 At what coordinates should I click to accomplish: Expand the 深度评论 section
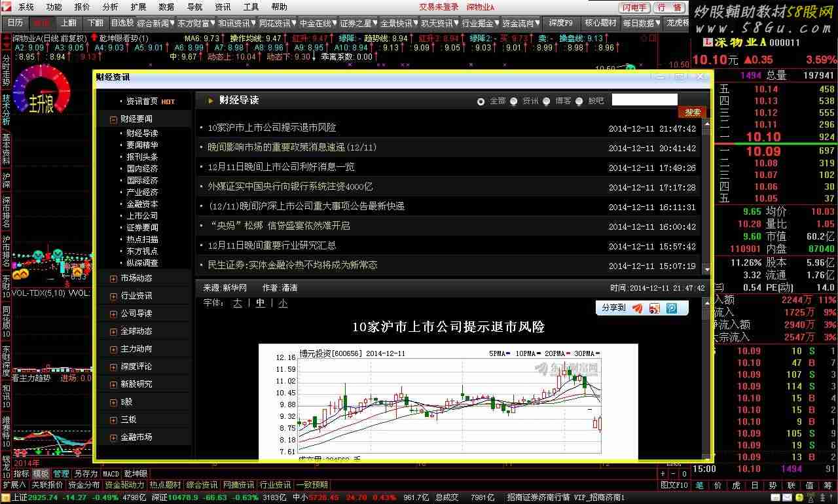[114, 367]
